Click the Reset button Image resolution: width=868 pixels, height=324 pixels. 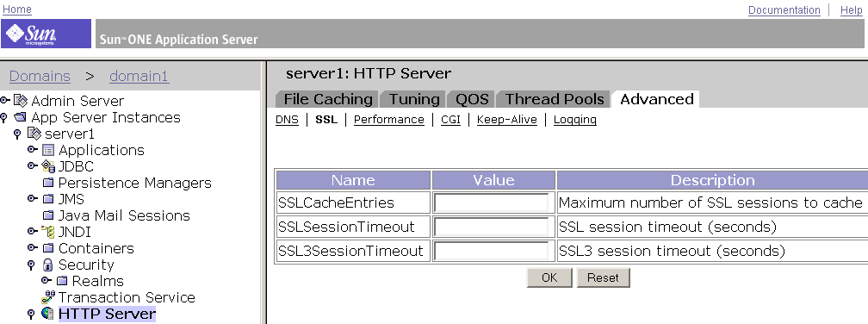point(603,277)
